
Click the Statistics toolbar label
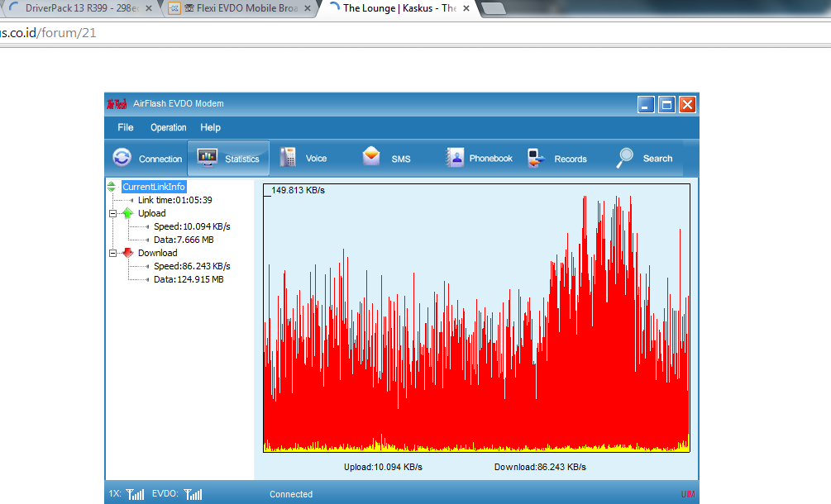[x=242, y=159]
